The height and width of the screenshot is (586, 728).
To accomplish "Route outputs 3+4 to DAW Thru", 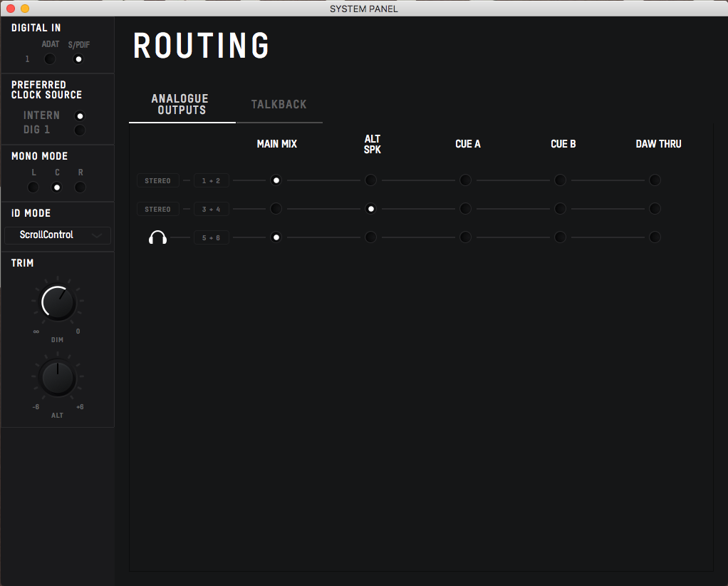I will tap(655, 208).
